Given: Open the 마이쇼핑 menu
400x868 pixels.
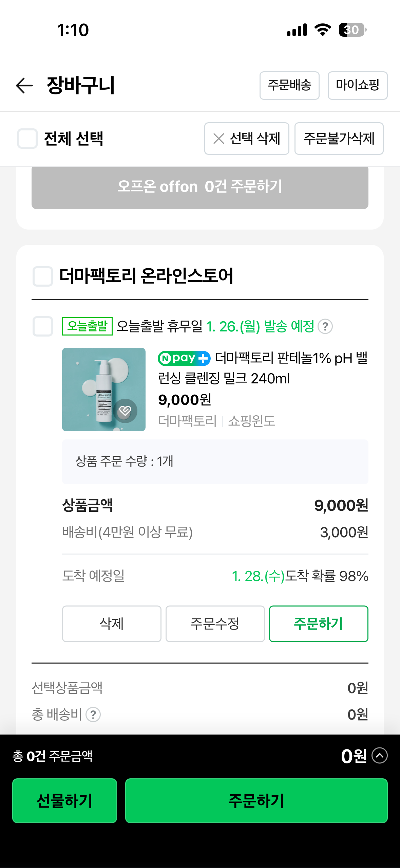Looking at the screenshot, I should click(x=358, y=86).
